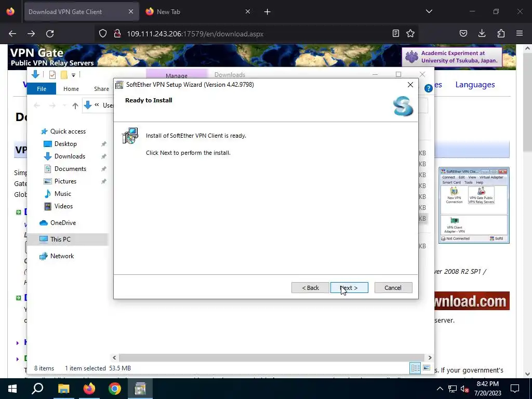The width and height of the screenshot is (532, 399).
Task: Click SoftEther VPN Client screenshot thumbnail
Action: 474,205
